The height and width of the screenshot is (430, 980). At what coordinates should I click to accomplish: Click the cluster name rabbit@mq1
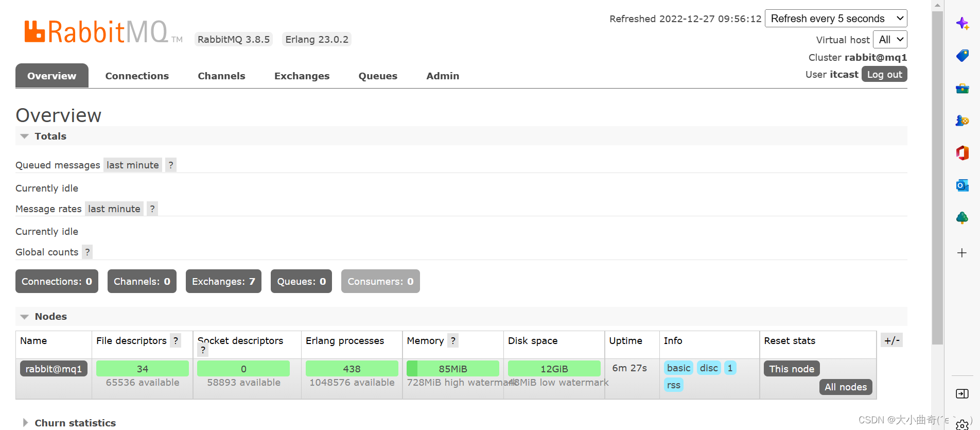tap(876, 57)
